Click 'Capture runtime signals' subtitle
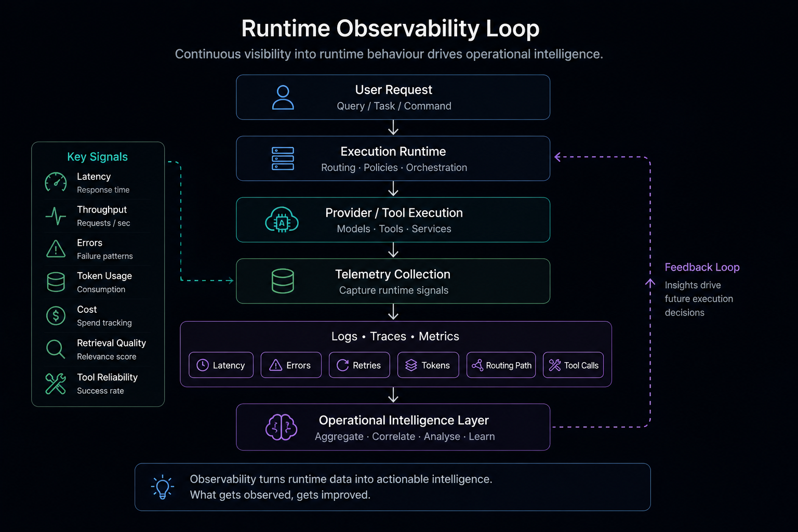 click(x=394, y=290)
